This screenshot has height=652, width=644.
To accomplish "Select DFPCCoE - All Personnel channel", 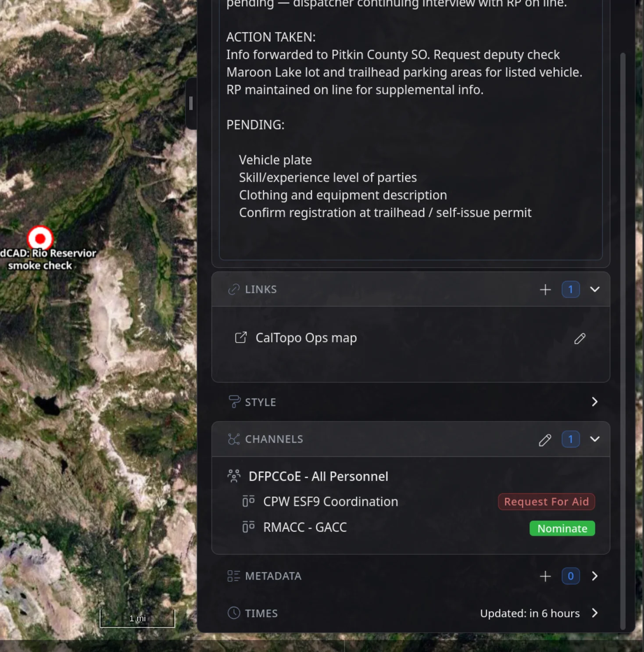I will (318, 476).
